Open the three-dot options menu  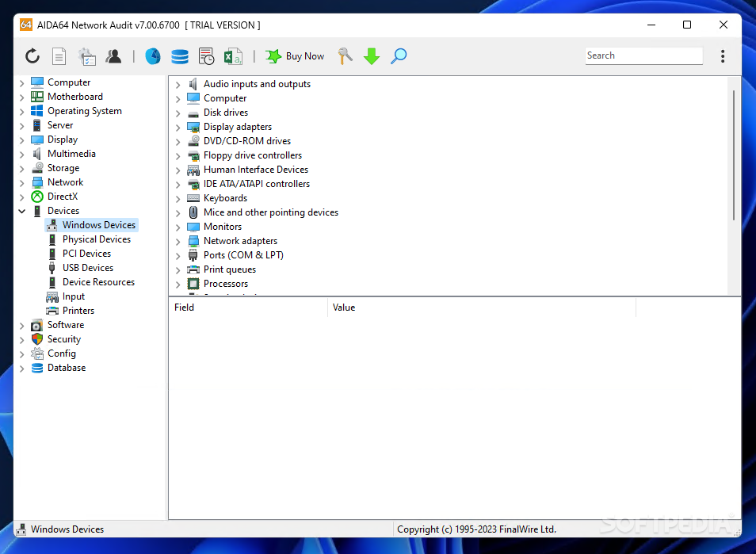pos(722,56)
